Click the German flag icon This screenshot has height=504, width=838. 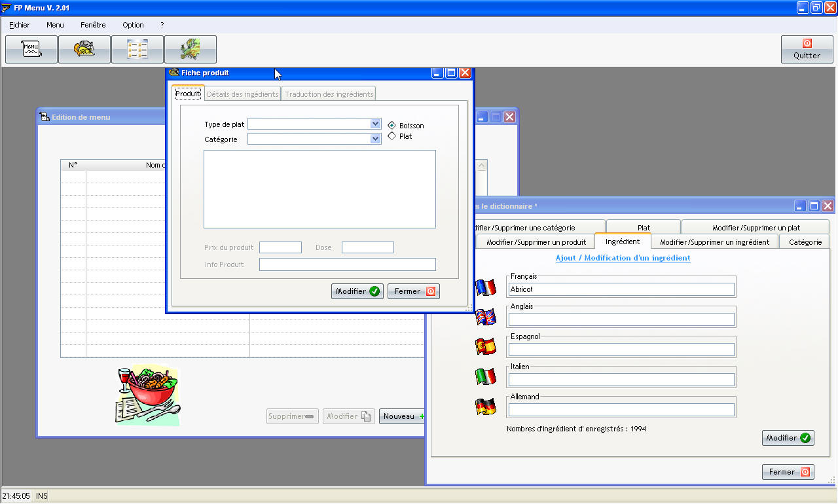(x=485, y=406)
